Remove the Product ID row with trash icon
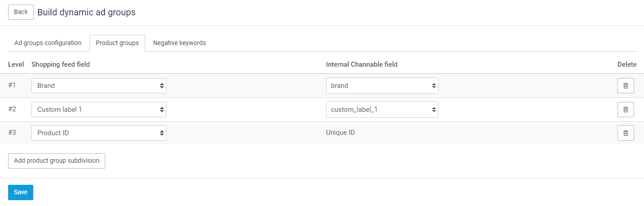This screenshot has width=644, height=206. point(626,133)
